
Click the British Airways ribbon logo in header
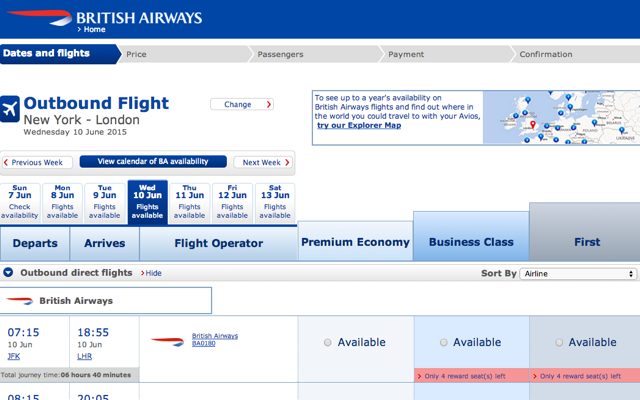(x=40, y=18)
